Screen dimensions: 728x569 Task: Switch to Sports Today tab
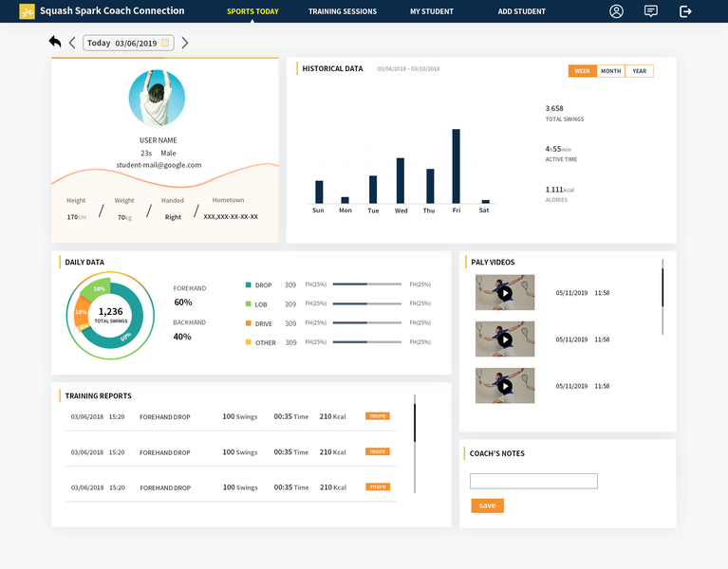click(x=252, y=11)
